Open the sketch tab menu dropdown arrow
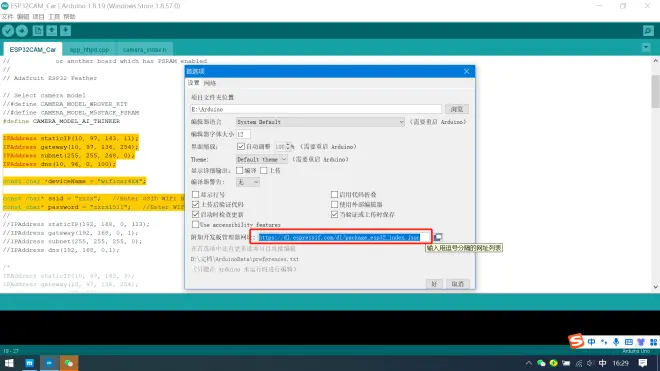 coord(646,48)
